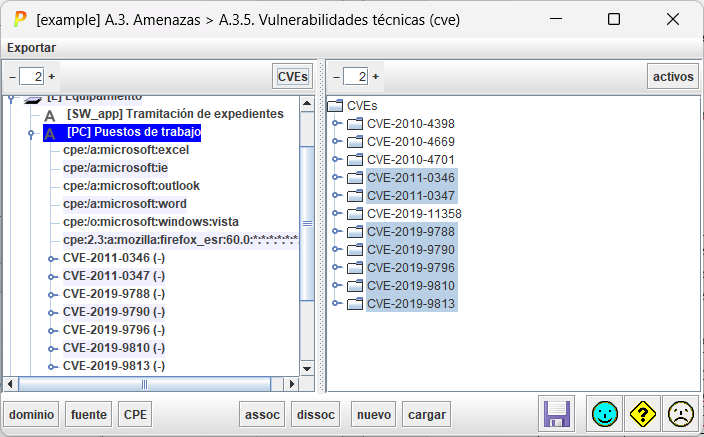Click the left panel level input field
The width and height of the screenshot is (704, 437).
point(31,77)
